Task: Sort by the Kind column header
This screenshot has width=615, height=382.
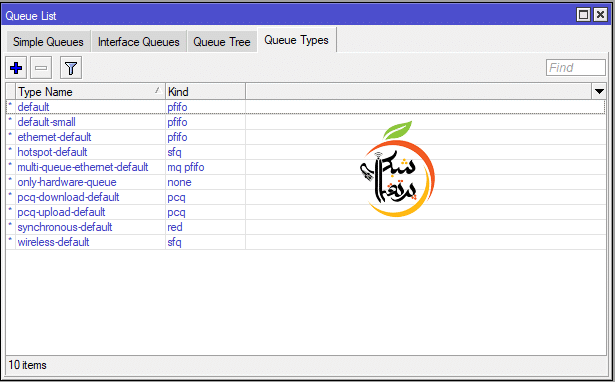Action: click(x=206, y=92)
